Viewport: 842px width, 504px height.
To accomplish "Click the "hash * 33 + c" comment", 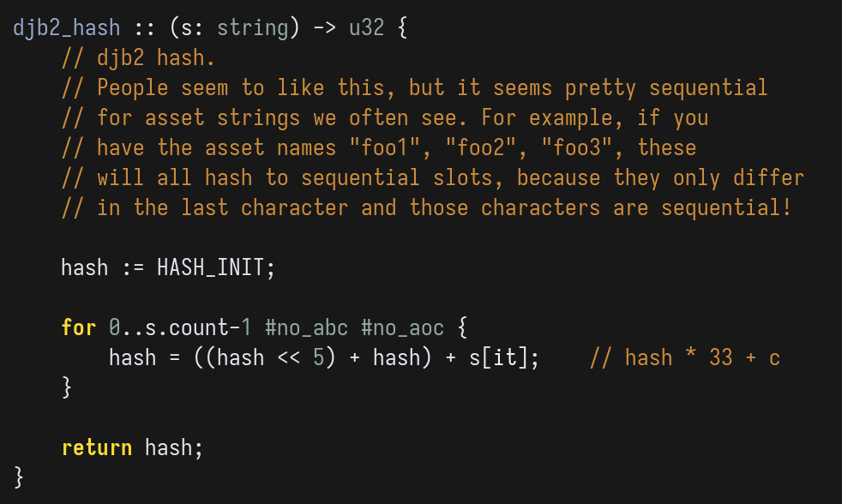I will [684, 357].
